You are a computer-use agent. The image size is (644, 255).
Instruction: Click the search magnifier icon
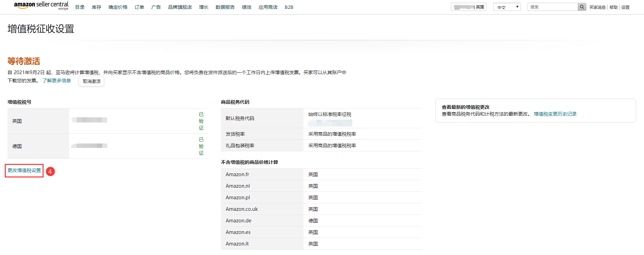[582, 7]
